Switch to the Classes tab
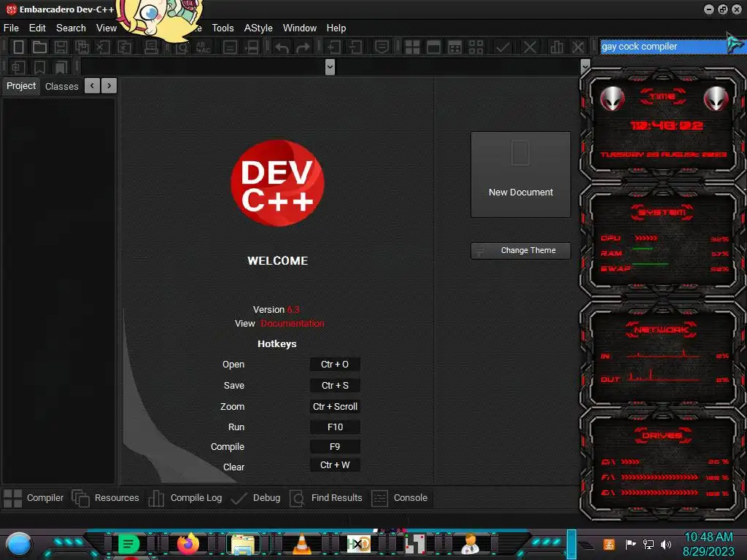This screenshot has width=747, height=560. pyautogui.click(x=61, y=87)
